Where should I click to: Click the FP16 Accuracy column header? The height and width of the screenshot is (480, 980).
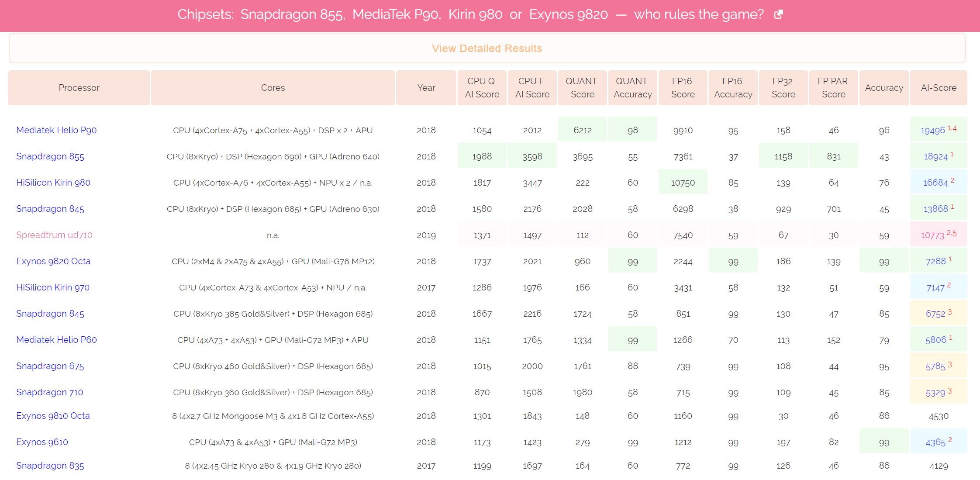tap(733, 88)
